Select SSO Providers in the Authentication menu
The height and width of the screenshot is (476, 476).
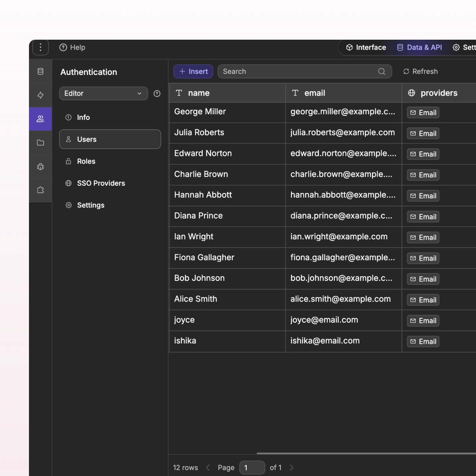[x=101, y=183]
